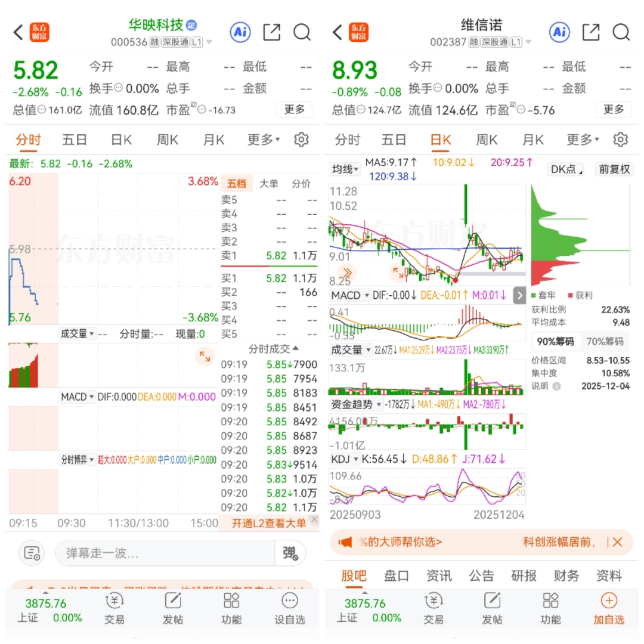Image resolution: width=644 pixels, height=644 pixels.
Task: Open 资金趋势 indicator dropdown
Action: pyautogui.click(x=356, y=404)
